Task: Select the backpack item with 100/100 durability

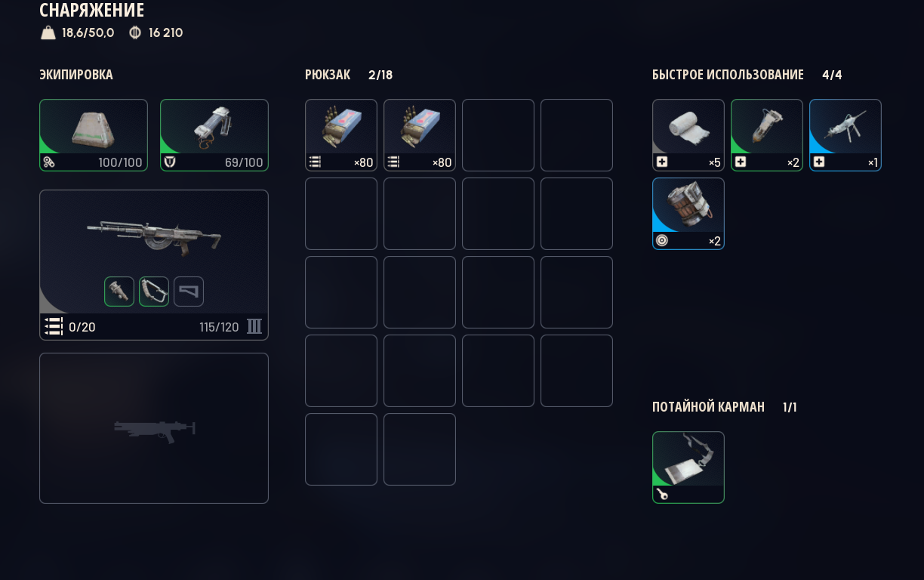Action: [x=94, y=135]
